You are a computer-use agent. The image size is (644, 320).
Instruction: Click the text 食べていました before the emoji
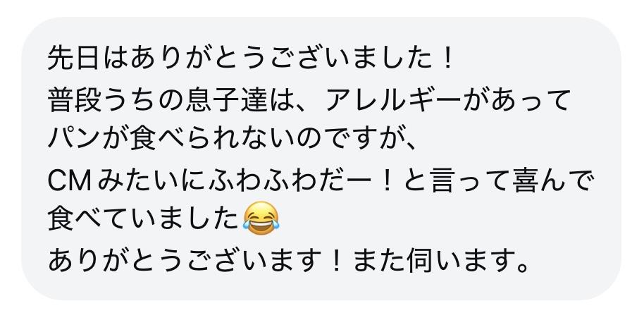pos(143,220)
